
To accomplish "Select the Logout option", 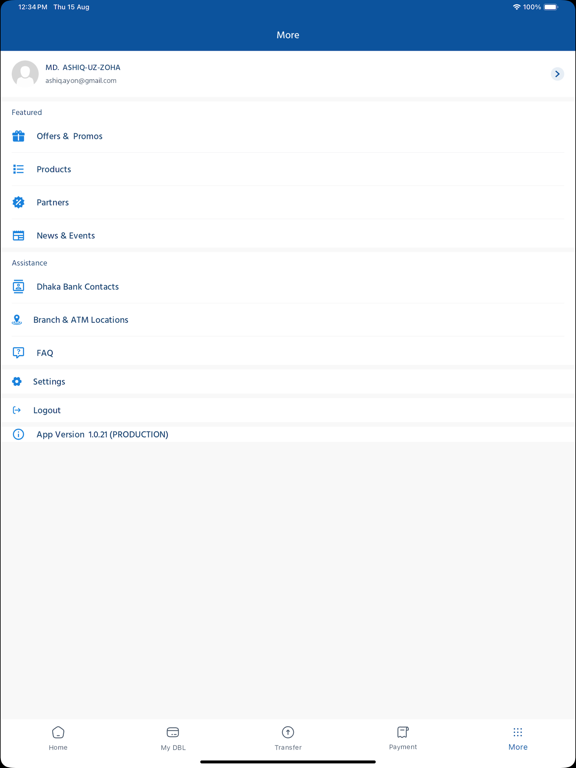I will click(288, 410).
